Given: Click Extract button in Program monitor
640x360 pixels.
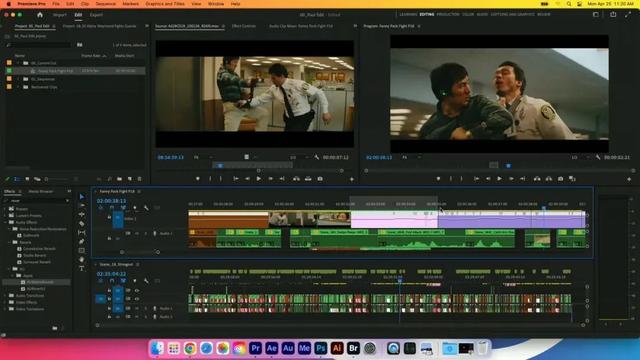Looking at the screenshot, I should (549, 179).
